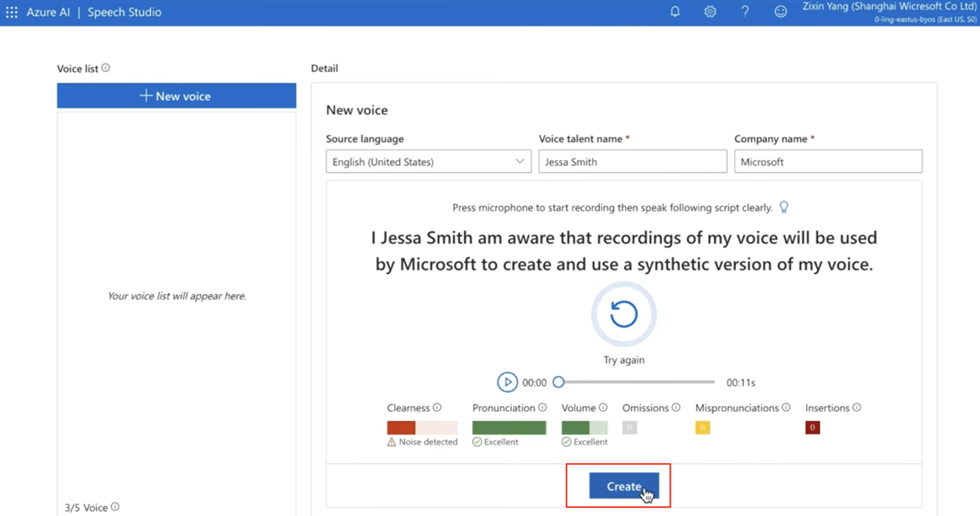Click the Noise detected warning icon
The width and height of the screenshot is (980, 516).
(x=392, y=442)
